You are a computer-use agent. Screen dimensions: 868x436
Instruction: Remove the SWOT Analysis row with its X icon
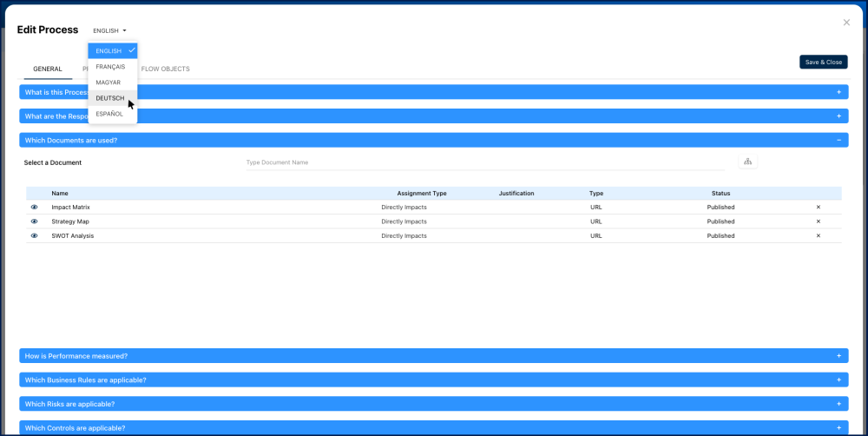(x=819, y=236)
